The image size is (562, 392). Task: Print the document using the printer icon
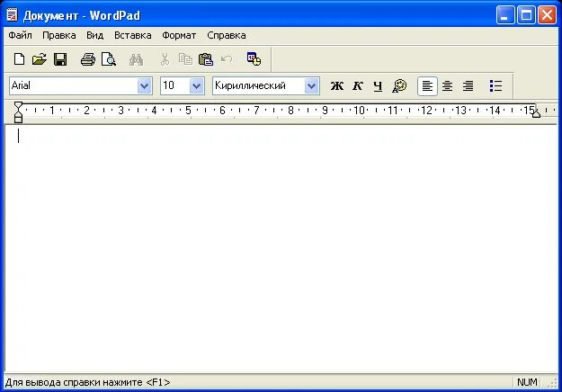click(88, 59)
